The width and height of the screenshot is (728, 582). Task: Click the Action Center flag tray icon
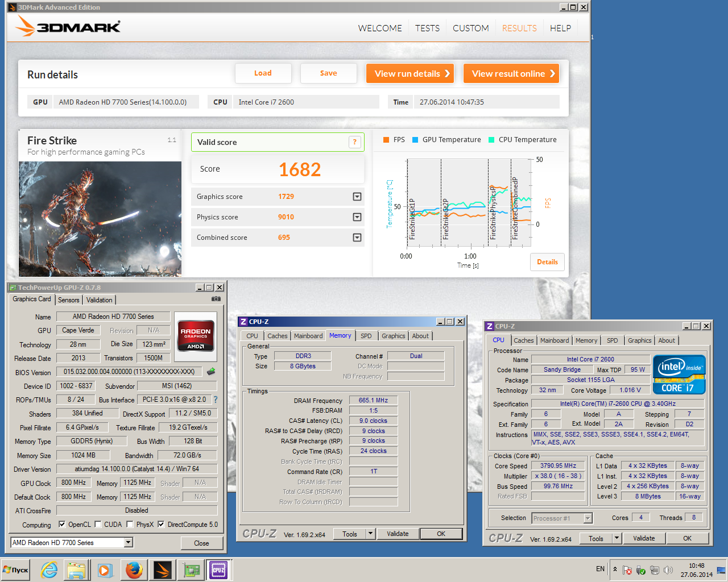click(627, 570)
